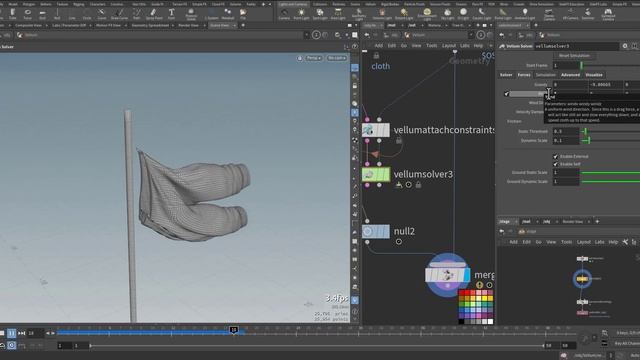Add an Ambient Light from the shelf
This screenshot has width=640, height=360.
(x=525, y=14)
